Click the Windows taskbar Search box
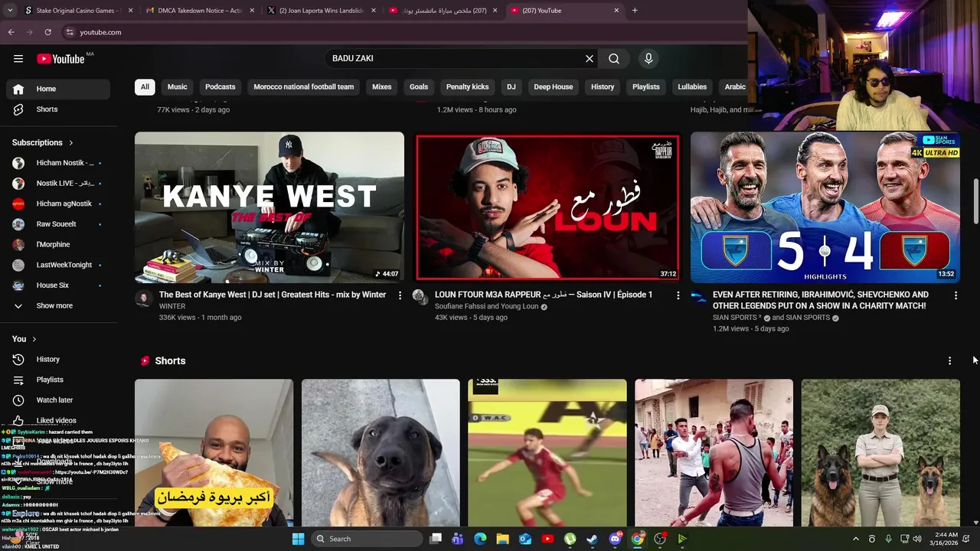Viewport: 980px width, 551px height. point(367,539)
